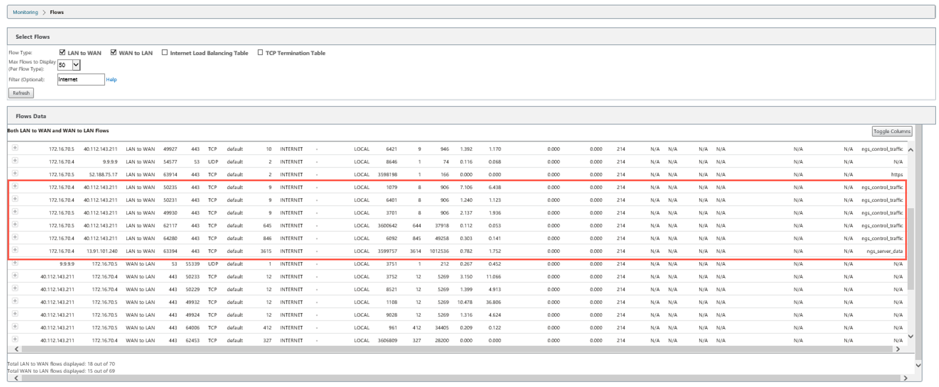939x387 pixels.
Task: Select the 3598198 value cell
Action: 386,174
